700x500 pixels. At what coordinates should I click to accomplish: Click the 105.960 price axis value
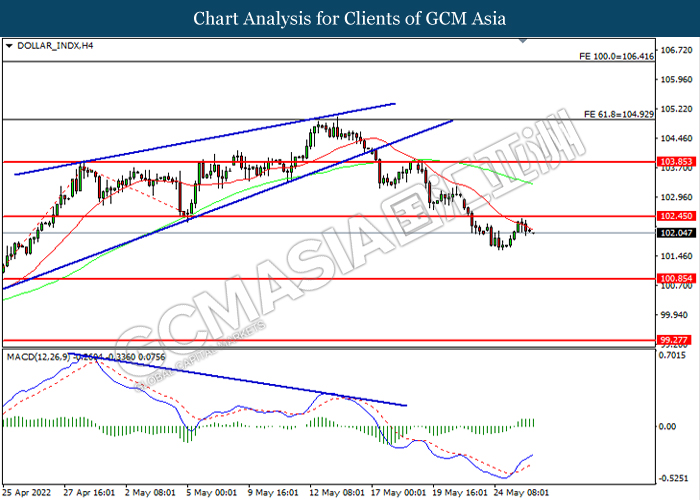point(676,79)
